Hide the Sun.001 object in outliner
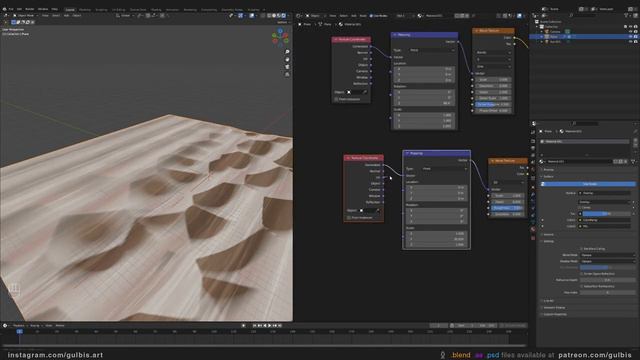640x360 pixels. click(x=631, y=42)
